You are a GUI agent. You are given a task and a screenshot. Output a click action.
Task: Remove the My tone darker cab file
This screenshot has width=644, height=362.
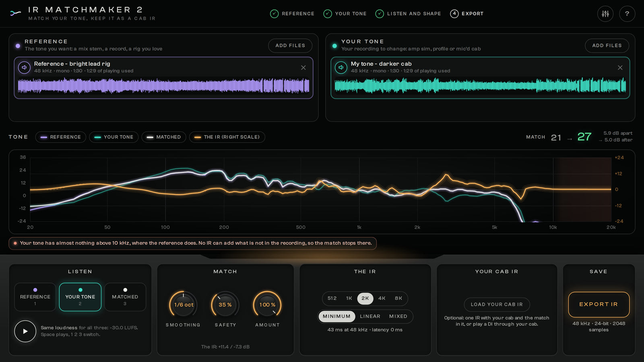pyautogui.click(x=620, y=68)
